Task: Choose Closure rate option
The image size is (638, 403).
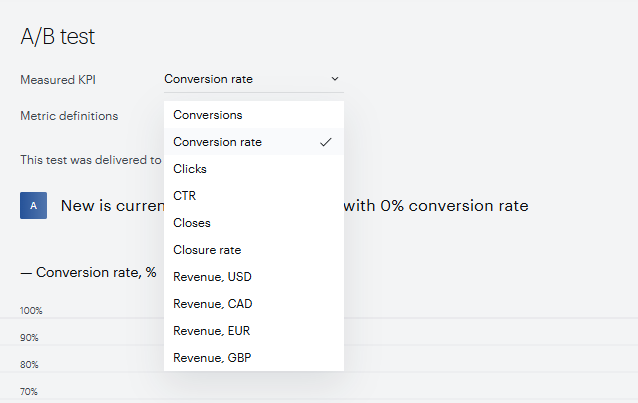Action: click(x=253, y=250)
